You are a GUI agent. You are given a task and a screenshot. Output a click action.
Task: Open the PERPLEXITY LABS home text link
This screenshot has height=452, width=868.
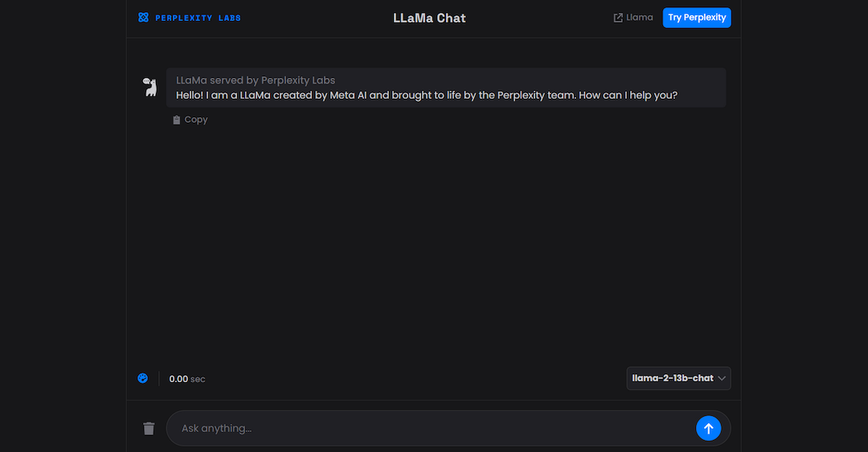pyautogui.click(x=199, y=18)
